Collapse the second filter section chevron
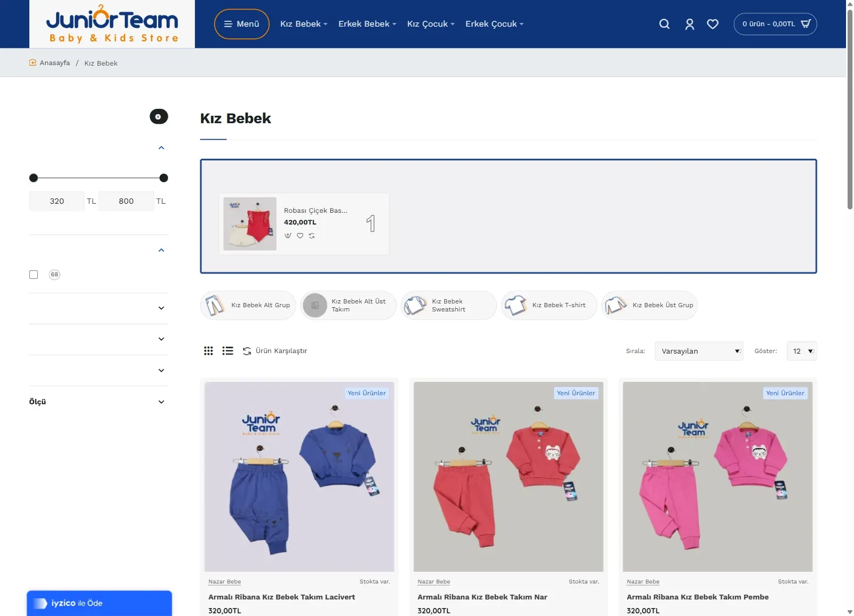Viewport: 854px width, 616px height. (161, 250)
